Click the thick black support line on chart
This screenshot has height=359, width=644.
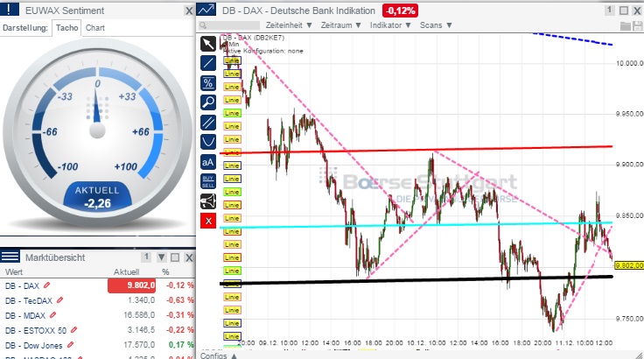(416, 280)
